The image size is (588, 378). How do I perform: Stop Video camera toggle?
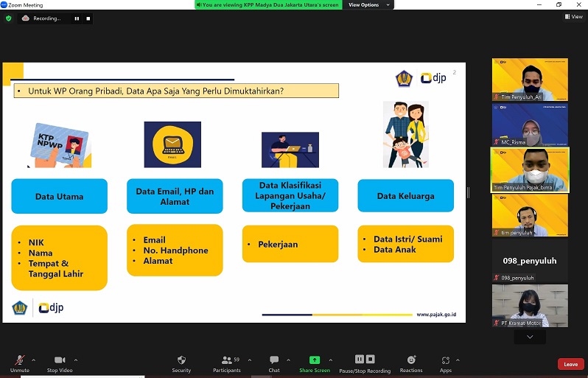pos(60,361)
